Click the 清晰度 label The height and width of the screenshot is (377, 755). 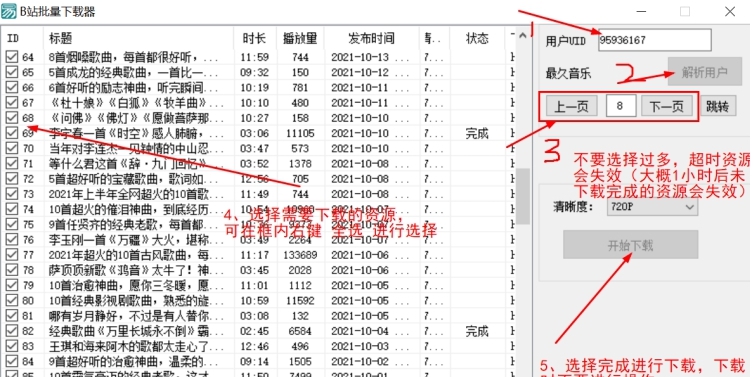tap(573, 207)
